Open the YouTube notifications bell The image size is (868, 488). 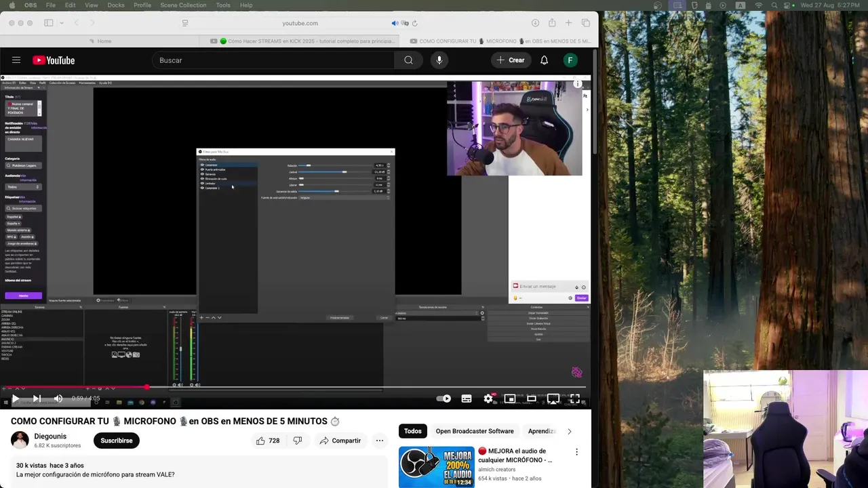pyautogui.click(x=544, y=60)
